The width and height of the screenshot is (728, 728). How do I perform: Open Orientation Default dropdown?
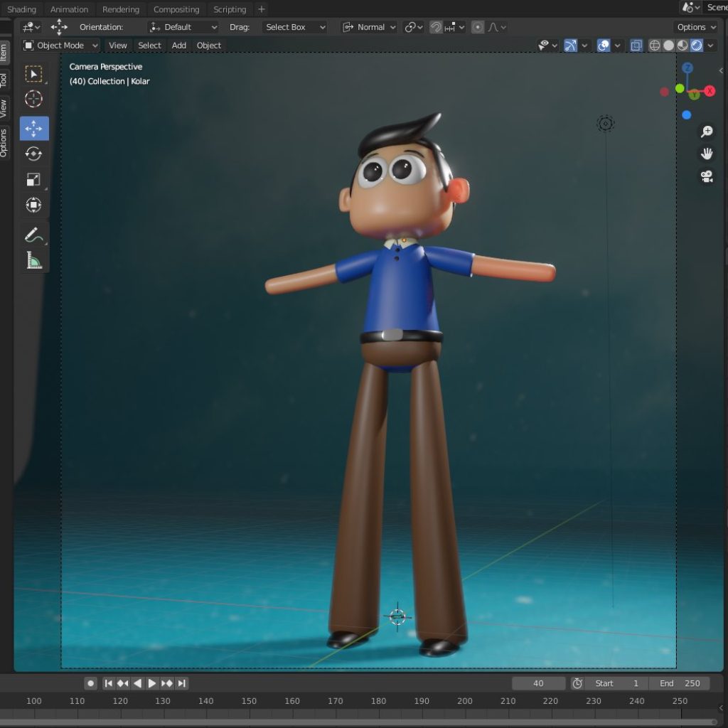click(183, 27)
